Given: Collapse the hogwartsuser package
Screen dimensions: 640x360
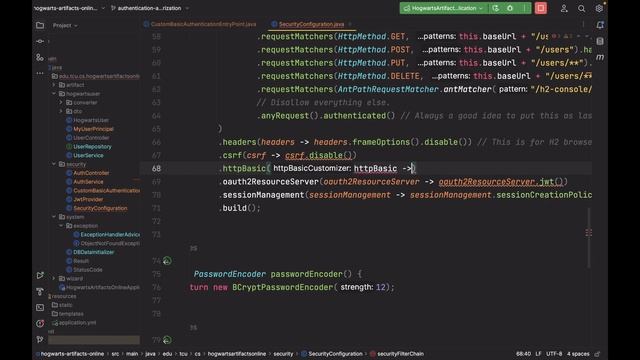Looking at the screenshot, I should (x=53, y=93).
